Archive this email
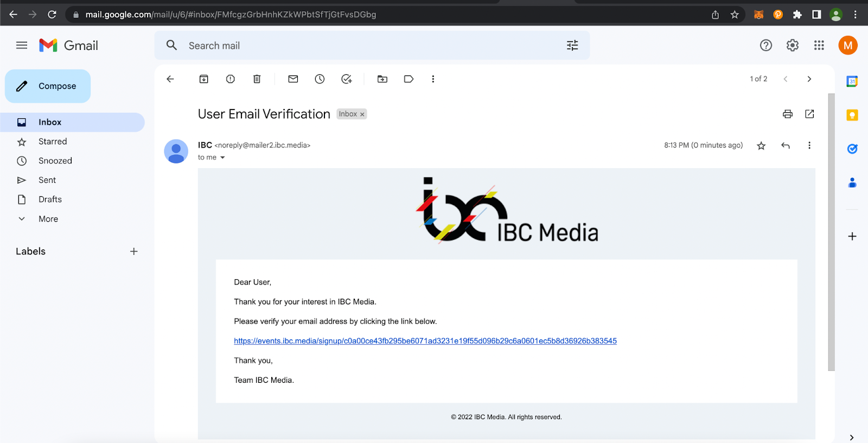The width and height of the screenshot is (868, 443). 204,79
